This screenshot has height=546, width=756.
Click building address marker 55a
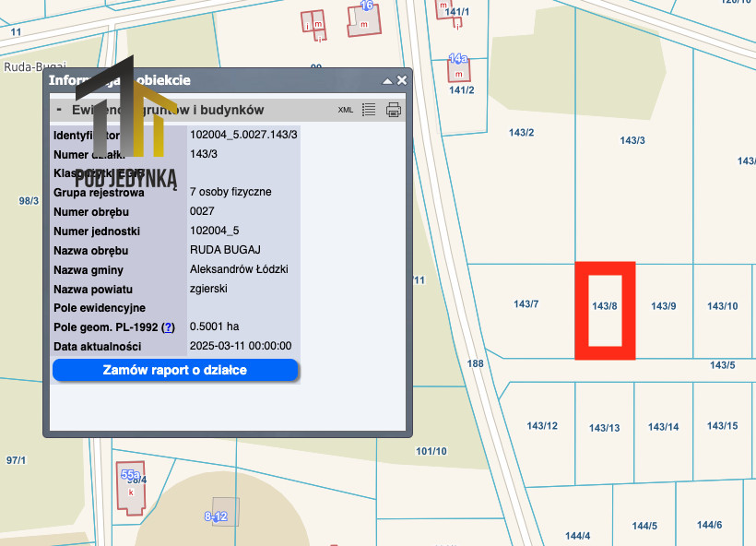(130, 475)
